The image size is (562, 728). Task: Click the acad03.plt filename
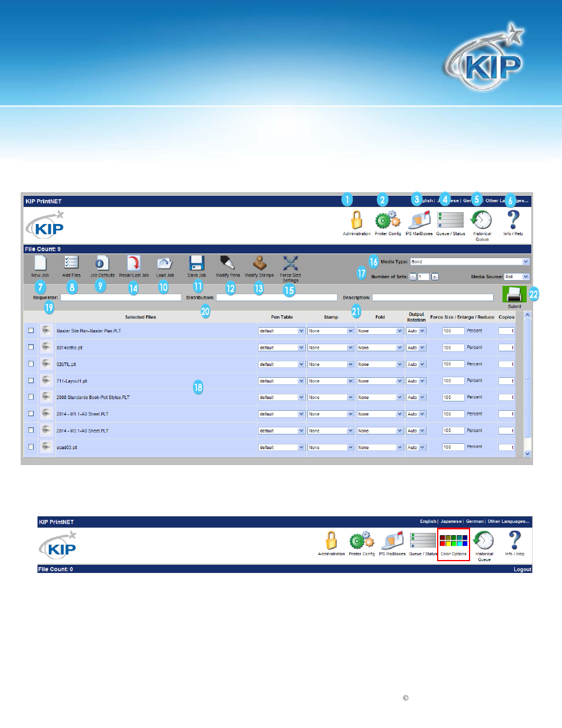(x=67, y=447)
